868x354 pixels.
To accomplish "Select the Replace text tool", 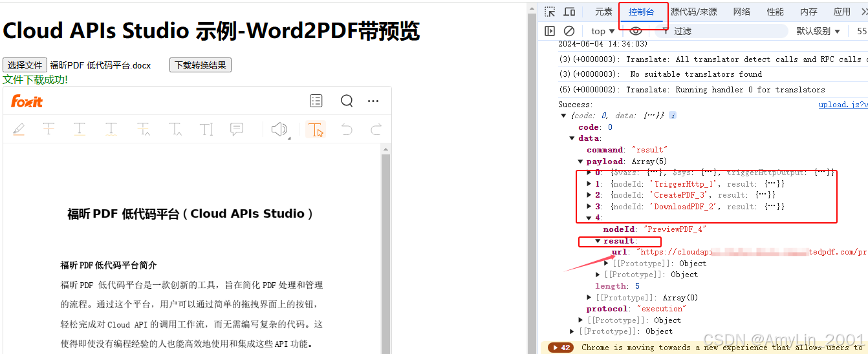I will (144, 129).
